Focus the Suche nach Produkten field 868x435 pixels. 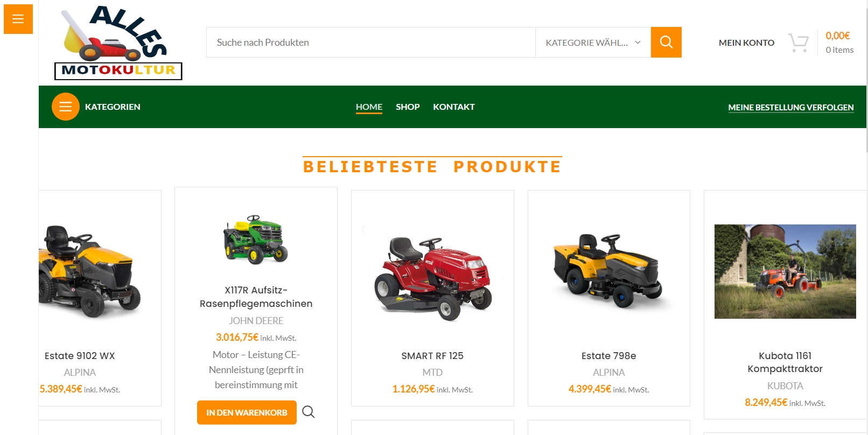tap(371, 43)
